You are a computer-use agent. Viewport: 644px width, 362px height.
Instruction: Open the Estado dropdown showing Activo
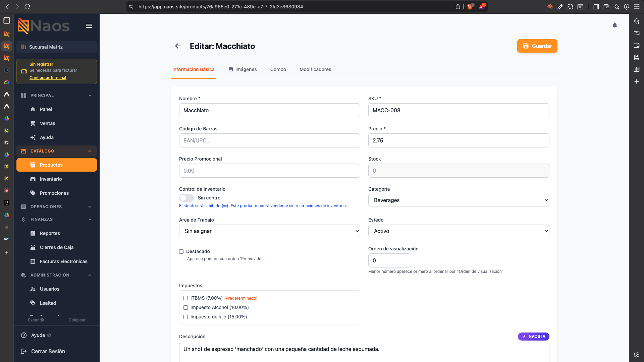[x=459, y=231]
